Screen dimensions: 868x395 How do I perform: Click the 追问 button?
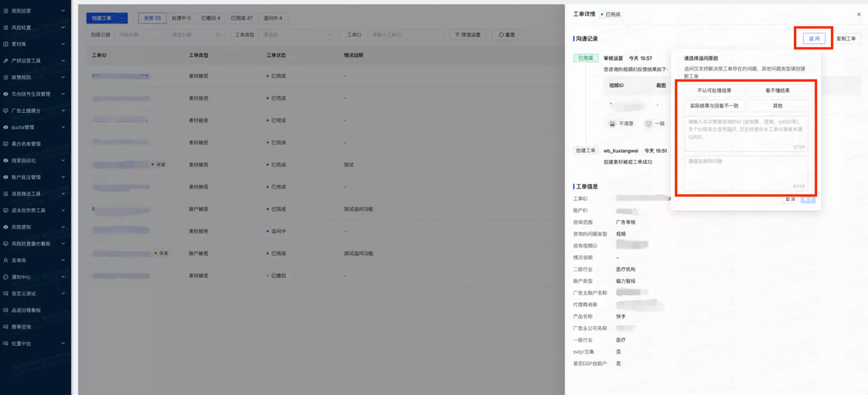tap(814, 39)
